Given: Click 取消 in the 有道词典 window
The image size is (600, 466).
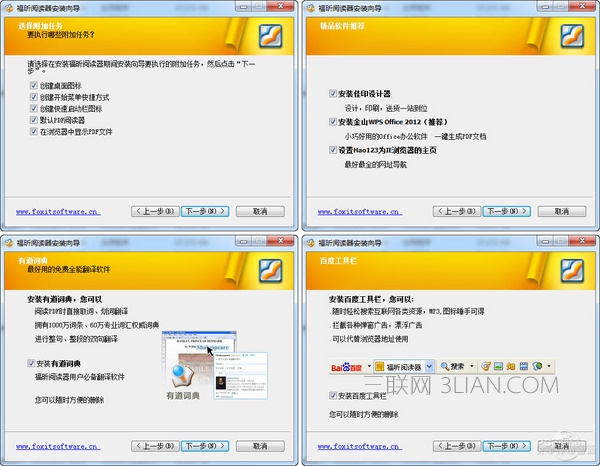Looking at the screenshot, I should tap(260, 446).
